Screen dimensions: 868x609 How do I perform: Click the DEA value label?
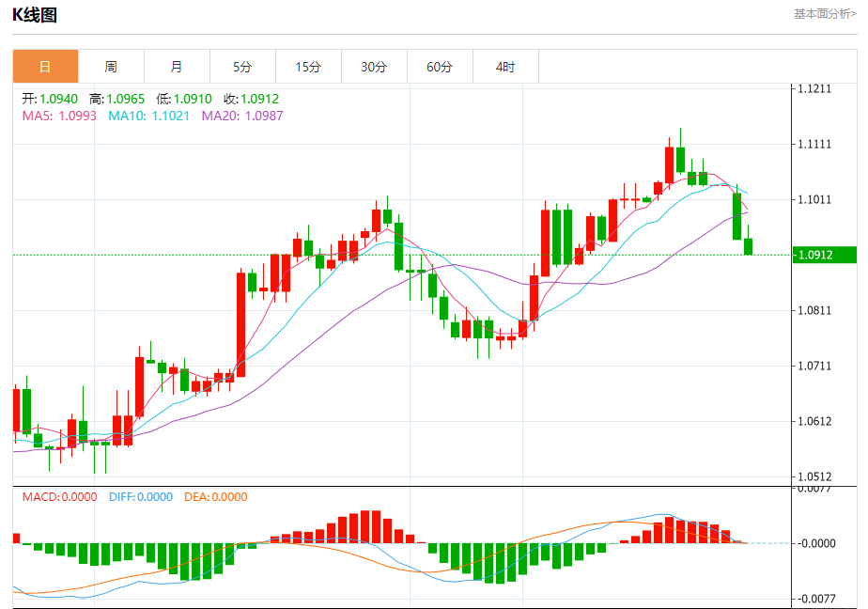pos(216,496)
